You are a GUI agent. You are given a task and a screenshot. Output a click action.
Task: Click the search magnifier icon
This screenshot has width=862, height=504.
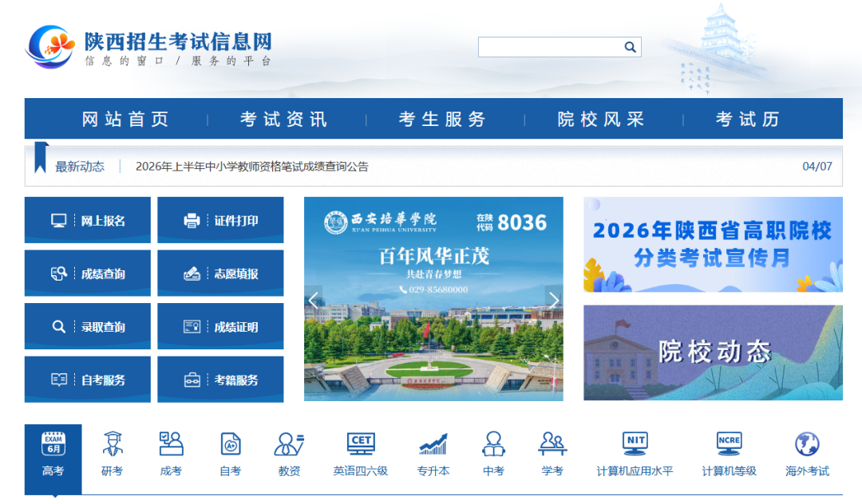click(x=630, y=46)
